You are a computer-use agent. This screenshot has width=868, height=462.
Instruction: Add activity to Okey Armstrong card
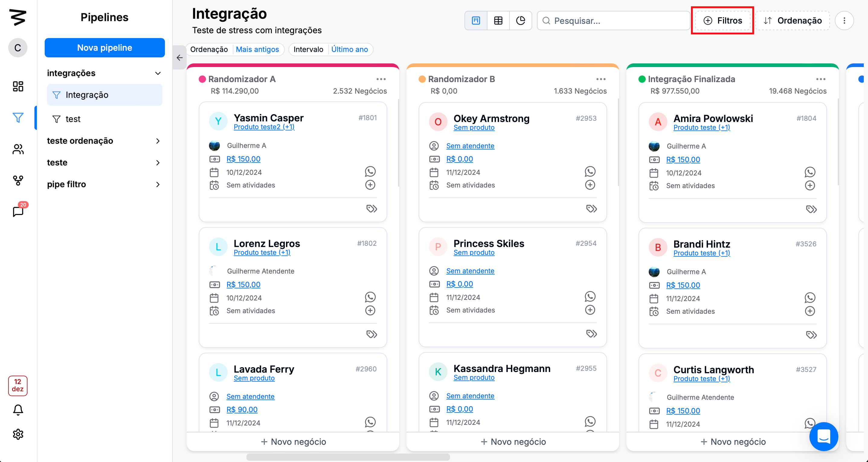[590, 185]
